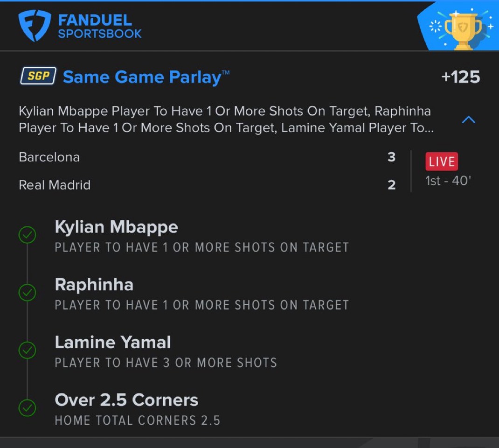
Task: Select the Kylian Mbappe leg name
Action: click(116, 227)
